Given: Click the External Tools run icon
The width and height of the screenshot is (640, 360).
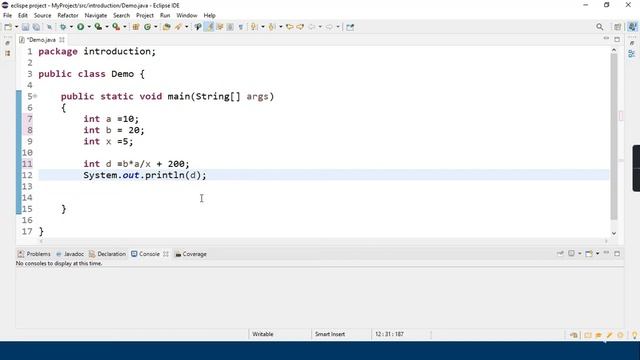Looking at the screenshot, I should point(116,27).
